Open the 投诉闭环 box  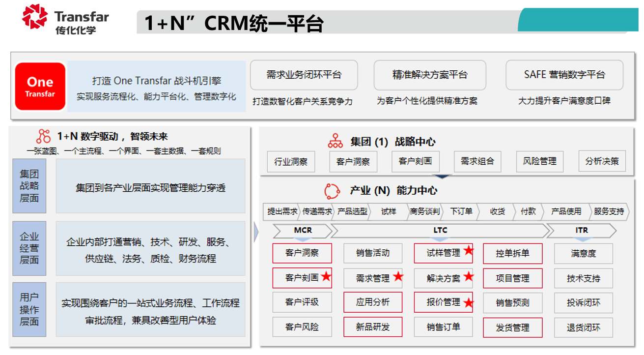[x=584, y=303]
